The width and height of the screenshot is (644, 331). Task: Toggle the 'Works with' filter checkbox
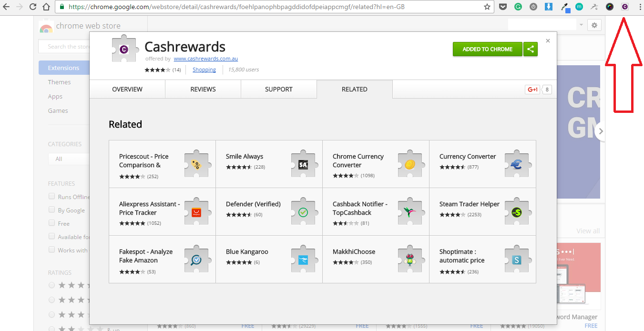[51, 250]
